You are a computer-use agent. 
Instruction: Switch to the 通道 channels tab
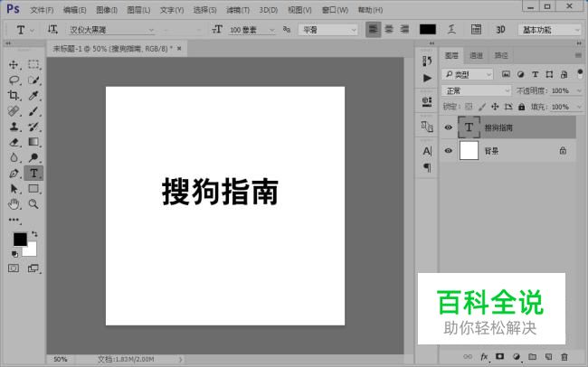(x=476, y=55)
